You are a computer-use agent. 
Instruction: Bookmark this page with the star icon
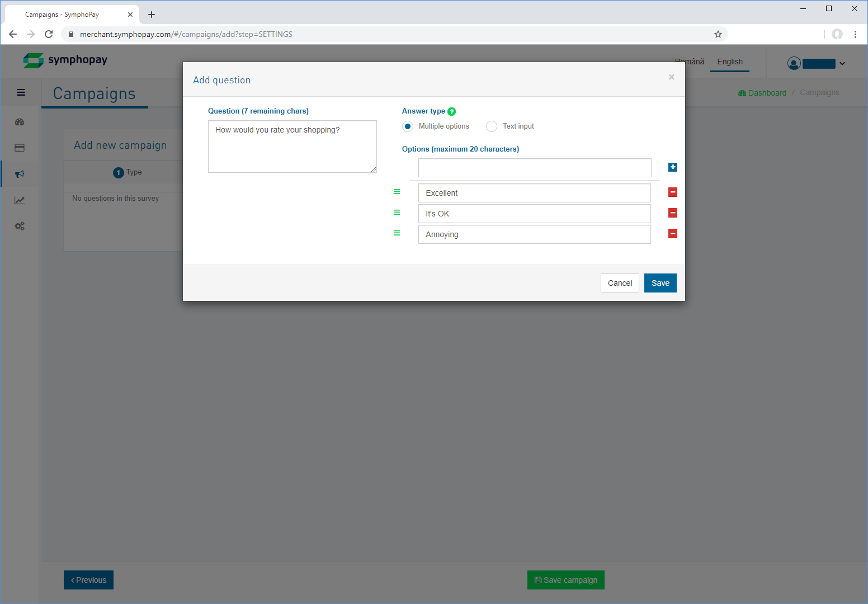[x=718, y=34]
